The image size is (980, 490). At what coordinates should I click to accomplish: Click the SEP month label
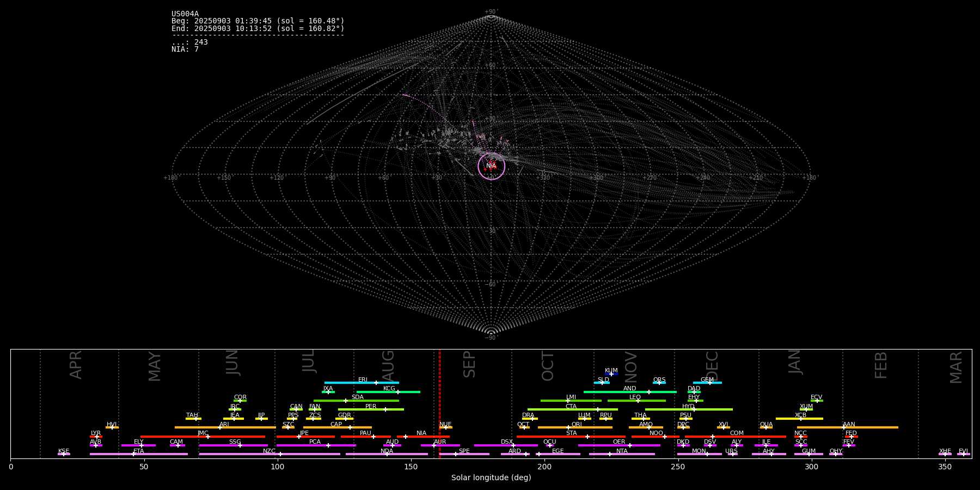tap(469, 364)
